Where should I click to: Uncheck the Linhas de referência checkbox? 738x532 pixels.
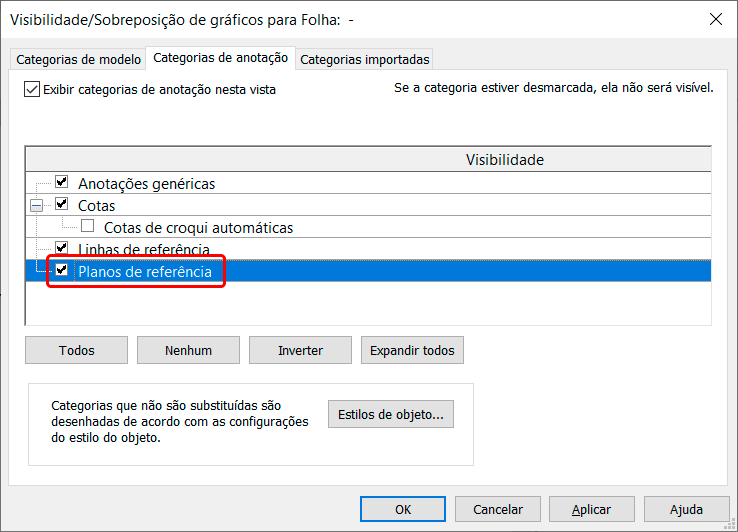62,248
